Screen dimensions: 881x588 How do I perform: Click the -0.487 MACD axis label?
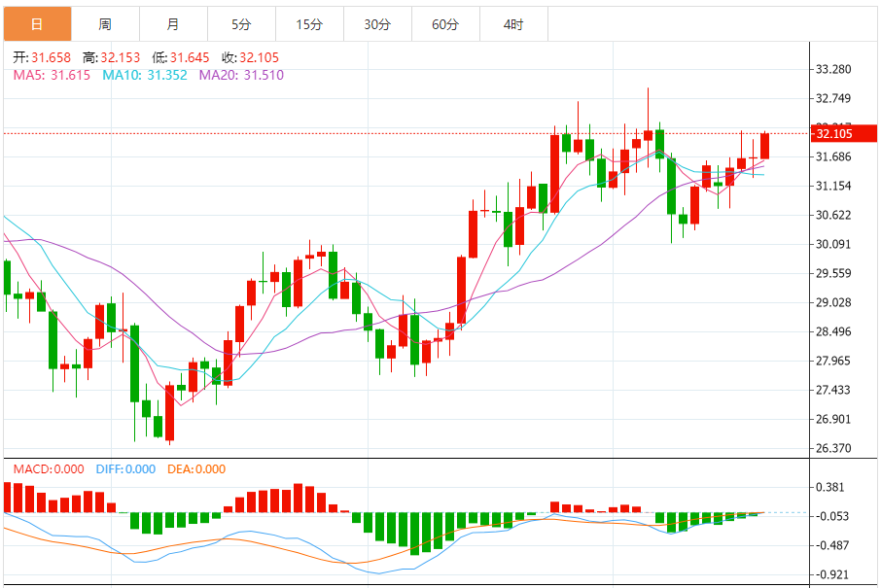point(831,546)
